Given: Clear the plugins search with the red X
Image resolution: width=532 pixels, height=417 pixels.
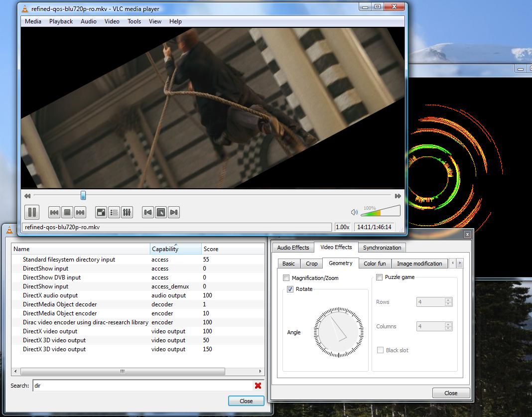Looking at the screenshot, I should [258, 386].
